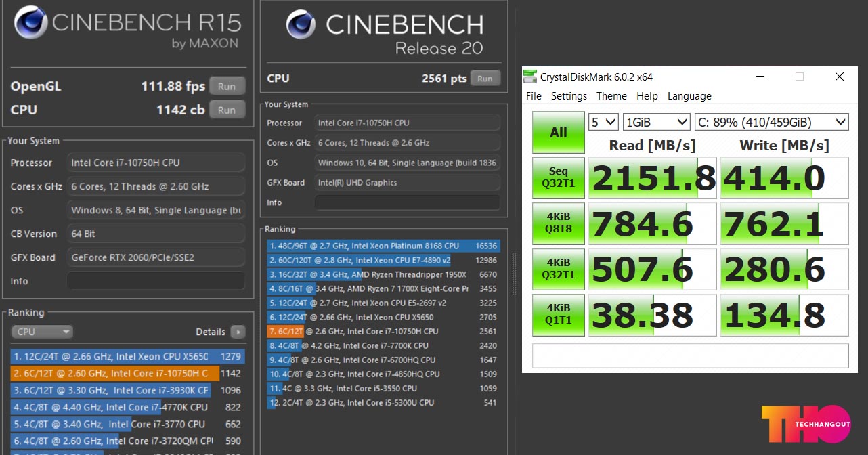
Task: Click the CrystalDiskMark title bar app icon
Action: click(x=529, y=77)
